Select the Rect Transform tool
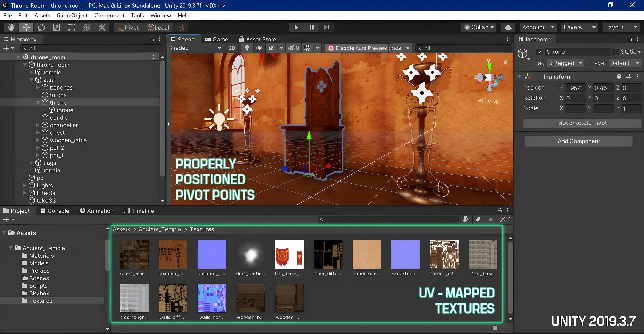Image resolution: width=644 pixels, height=334 pixels. [71, 27]
